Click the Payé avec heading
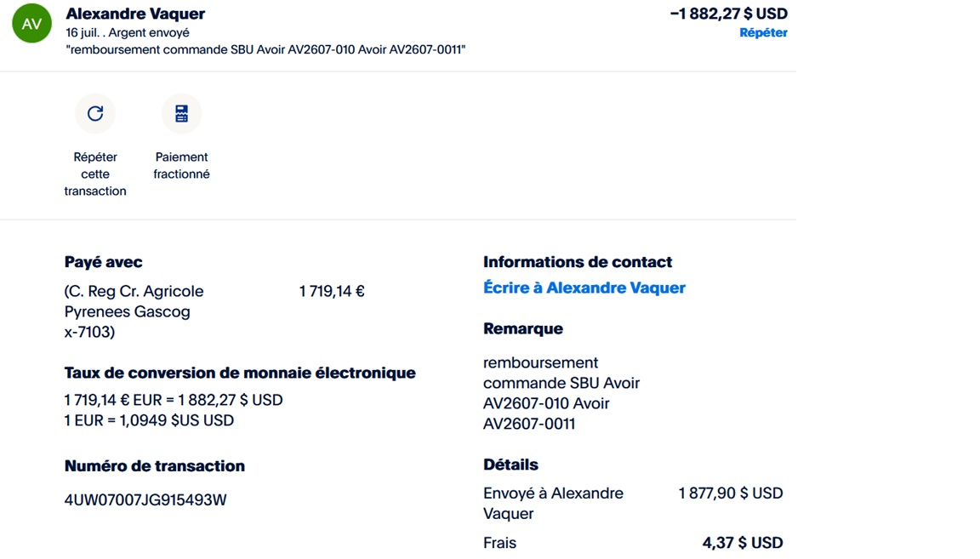 (103, 262)
